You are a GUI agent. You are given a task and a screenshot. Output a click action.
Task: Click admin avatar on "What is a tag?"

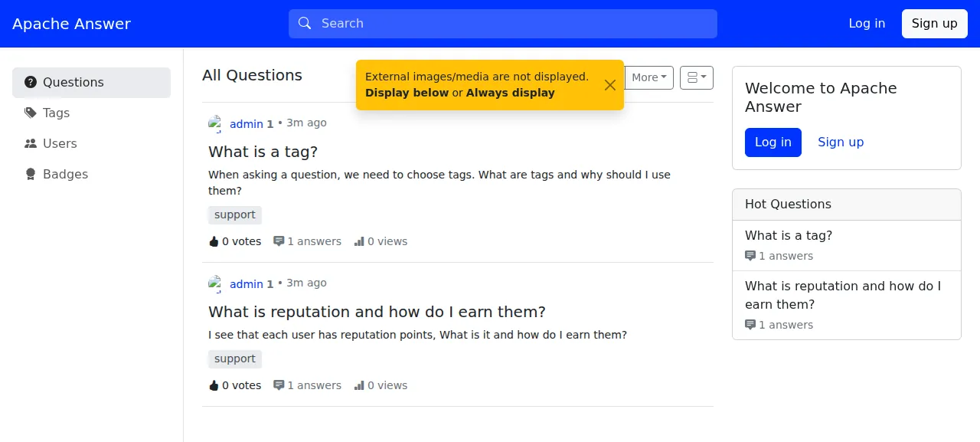[x=216, y=123]
